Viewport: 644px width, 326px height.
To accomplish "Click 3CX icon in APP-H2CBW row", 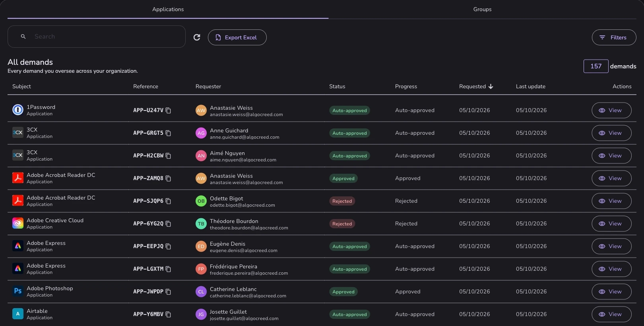I will (18, 155).
